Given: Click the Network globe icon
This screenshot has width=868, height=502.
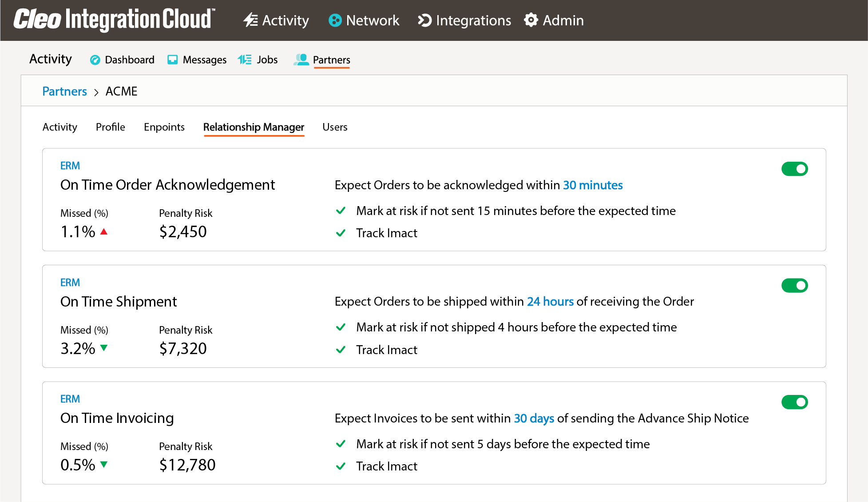Looking at the screenshot, I should [x=335, y=20].
